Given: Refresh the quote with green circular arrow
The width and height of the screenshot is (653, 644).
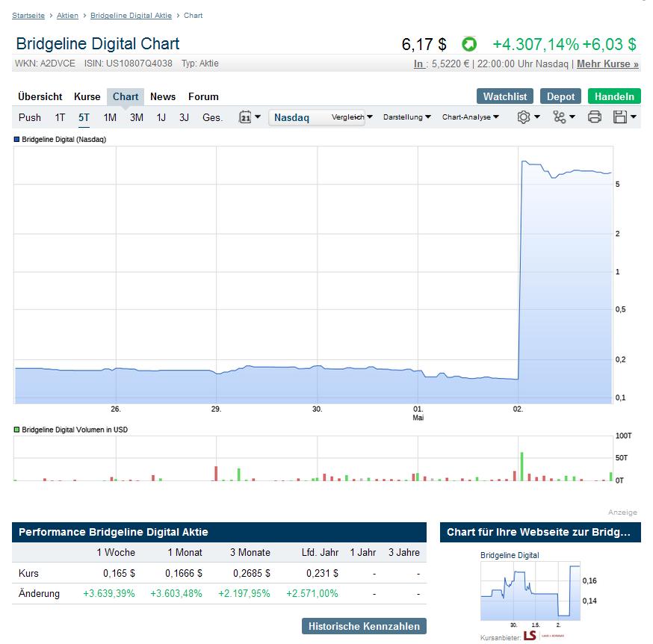Looking at the screenshot, I should [468, 44].
